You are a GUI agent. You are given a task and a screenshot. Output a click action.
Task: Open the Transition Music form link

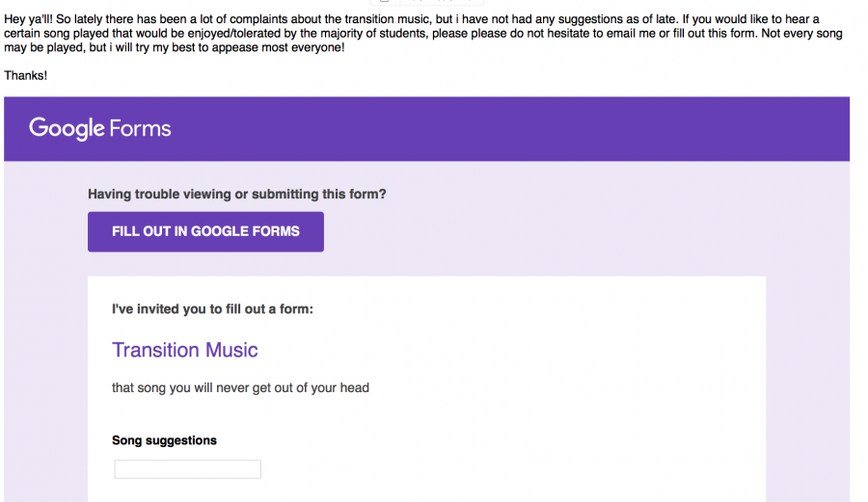[185, 350]
